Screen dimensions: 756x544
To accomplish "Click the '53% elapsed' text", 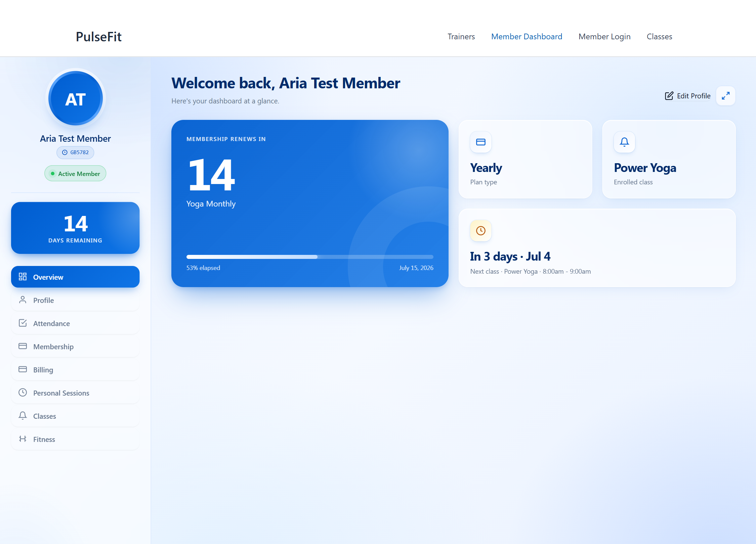I will [x=203, y=268].
